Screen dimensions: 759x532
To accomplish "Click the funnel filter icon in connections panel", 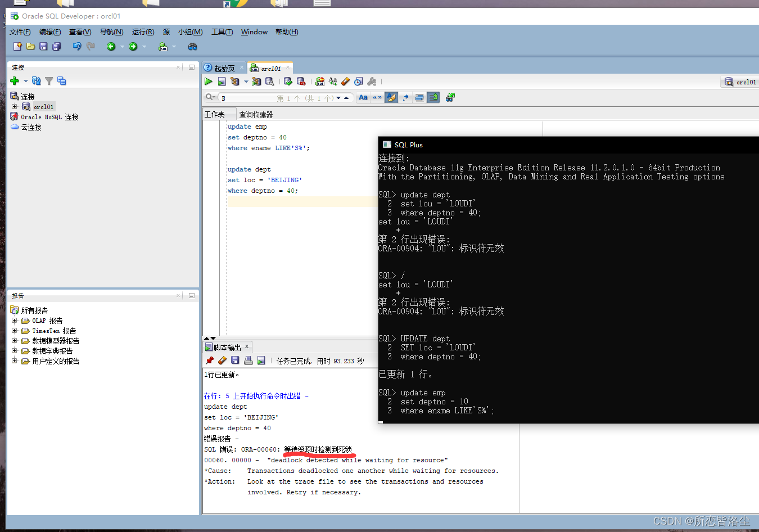I will pyautogui.click(x=49, y=81).
